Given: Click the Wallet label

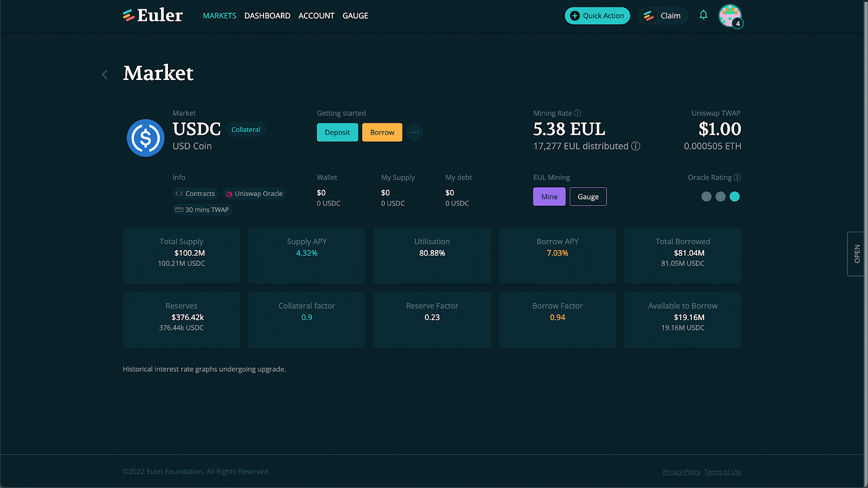Looking at the screenshot, I should coord(327,177).
